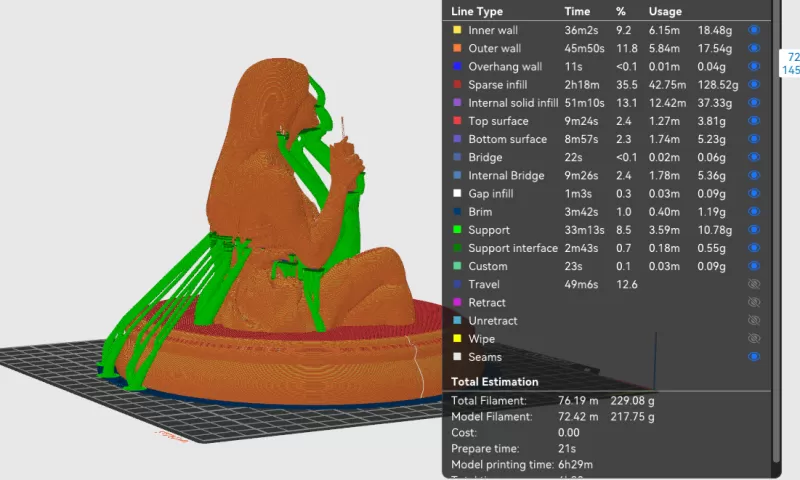Viewport: 800px width, 480px height.
Task: Toggle Support interface visibility eye
Action: (x=754, y=248)
